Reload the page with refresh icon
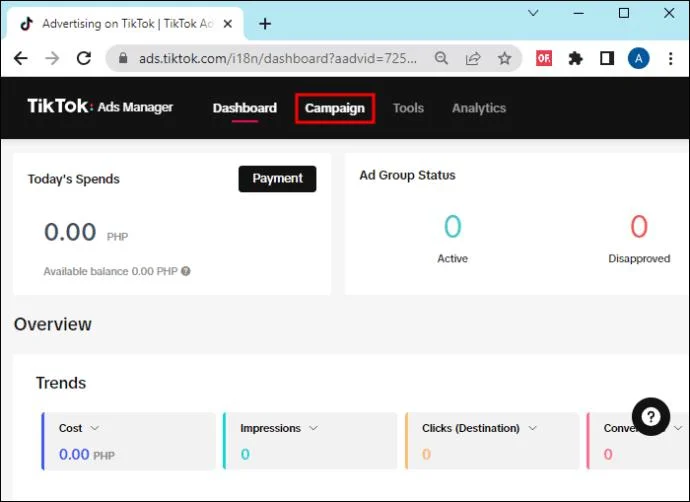 (84, 58)
